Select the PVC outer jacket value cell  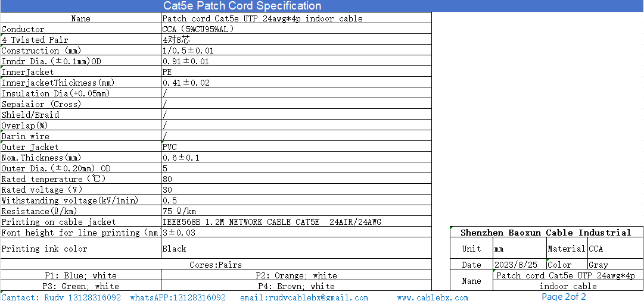tap(170, 147)
